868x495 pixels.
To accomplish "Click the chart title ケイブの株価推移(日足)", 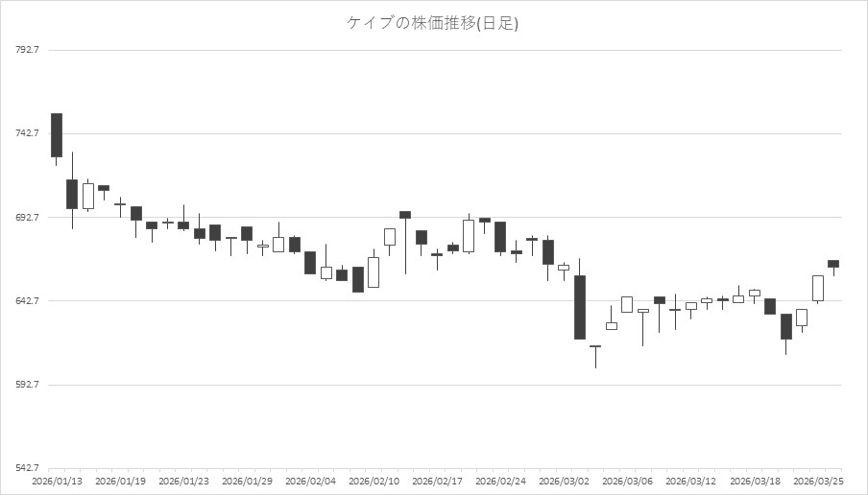I will [433, 23].
